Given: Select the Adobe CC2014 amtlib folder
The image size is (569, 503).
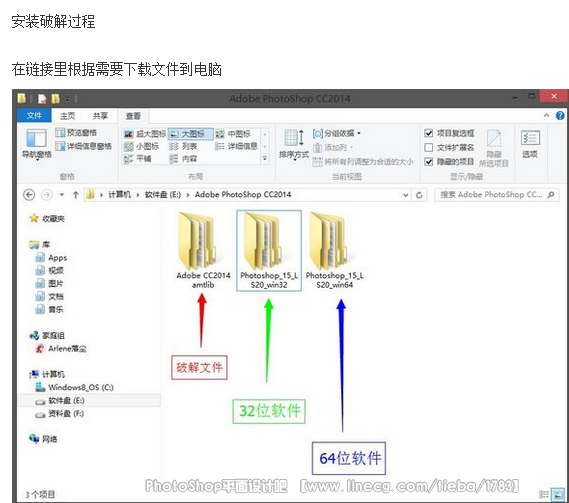Looking at the screenshot, I should 203,251.
